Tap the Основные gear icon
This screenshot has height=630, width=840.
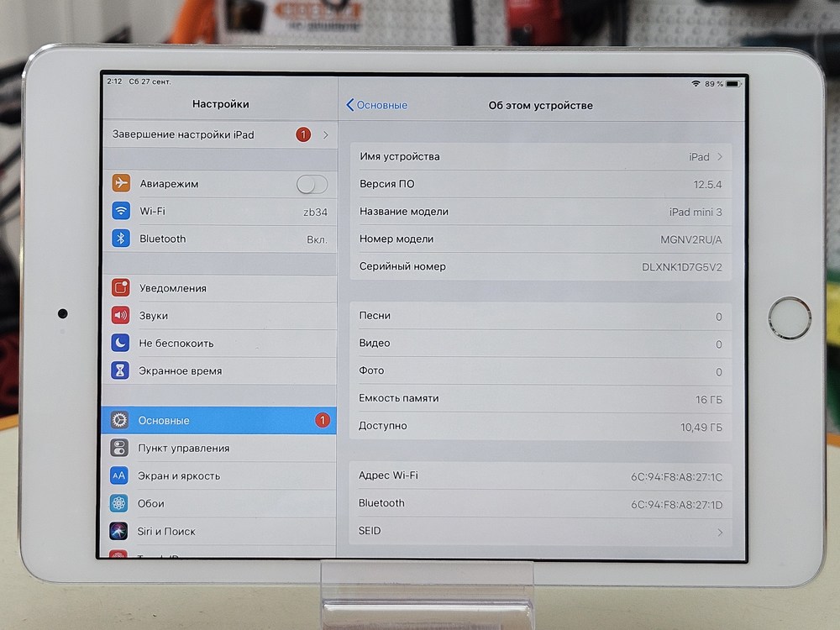[x=119, y=420]
